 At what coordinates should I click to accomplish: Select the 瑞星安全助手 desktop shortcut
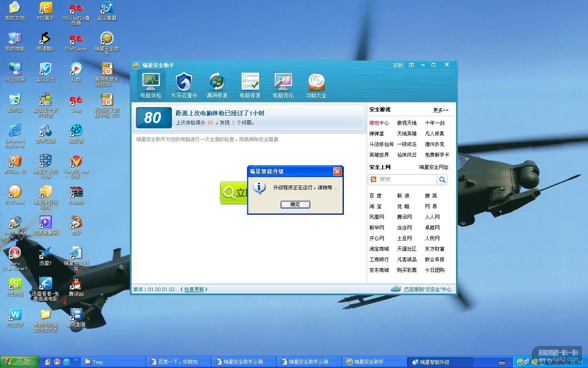tap(107, 44)
